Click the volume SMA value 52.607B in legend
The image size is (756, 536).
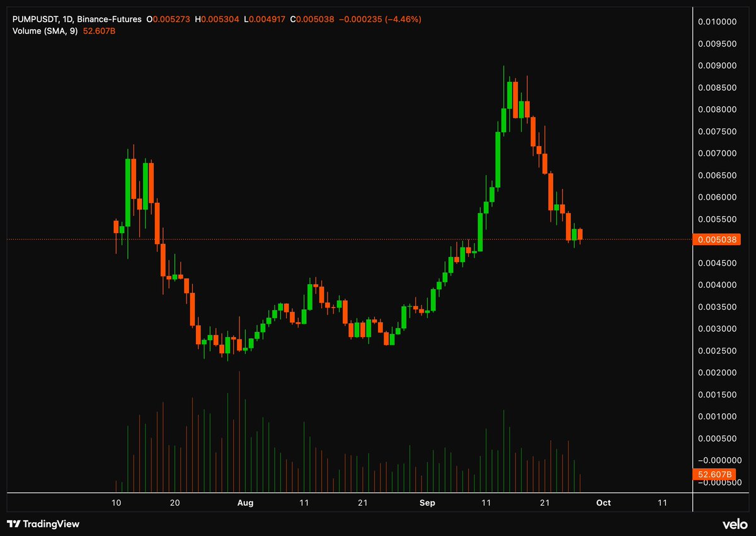coord(98,30)
